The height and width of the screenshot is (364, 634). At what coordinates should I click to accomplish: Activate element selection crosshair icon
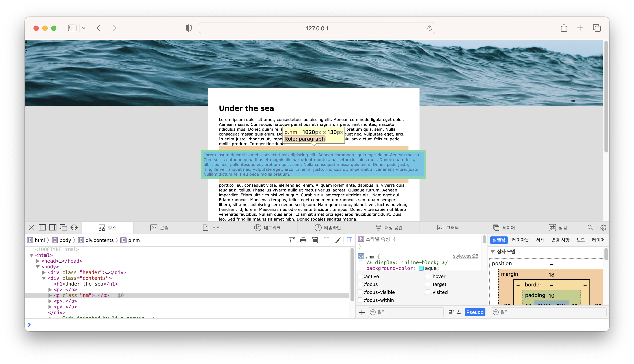pyautogui.click(x=74, y=227)
